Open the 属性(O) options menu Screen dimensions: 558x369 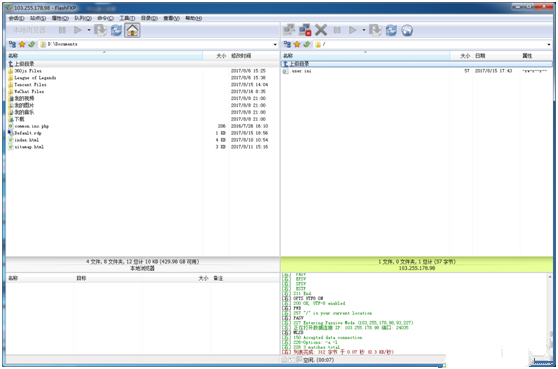60,18
